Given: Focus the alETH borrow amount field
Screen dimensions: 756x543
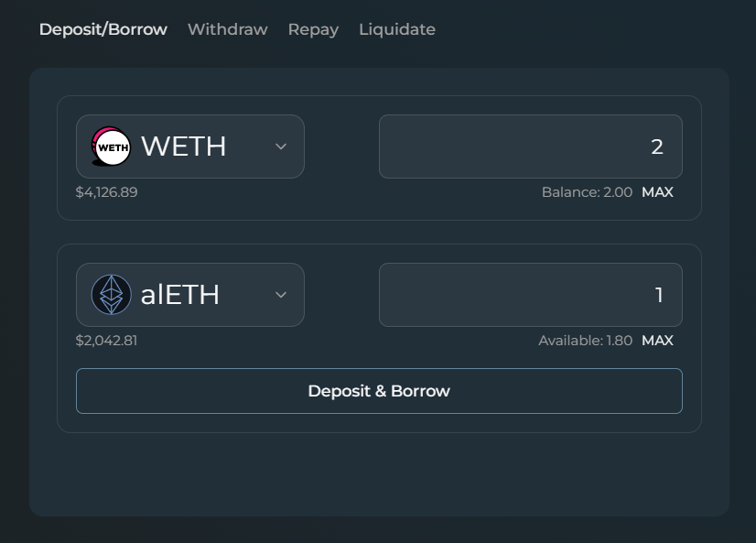Looking at the screenshot, I should [530, 295].
